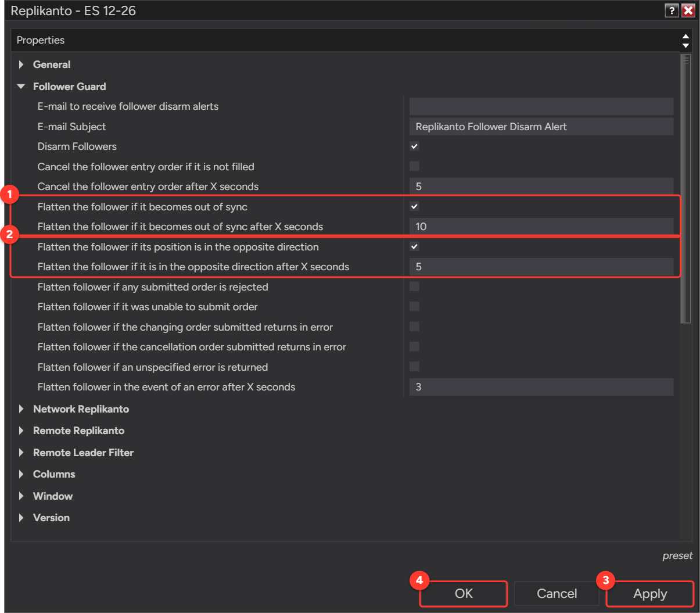Expand the Remote Leader Filter section
The width and height of the screenshot is (700, 613).
click(21, 453)
